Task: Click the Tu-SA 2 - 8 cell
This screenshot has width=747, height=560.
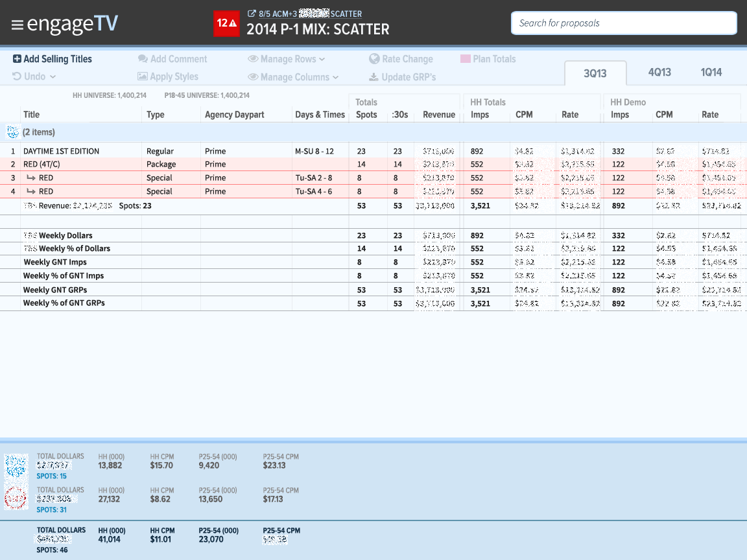Action: (313, 178)
